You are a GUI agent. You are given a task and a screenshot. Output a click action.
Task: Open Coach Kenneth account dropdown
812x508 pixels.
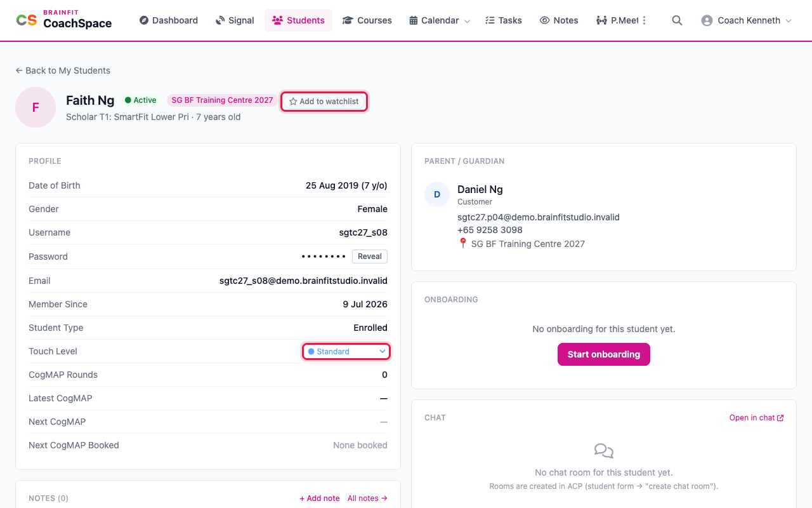click(x=747, y=20)
